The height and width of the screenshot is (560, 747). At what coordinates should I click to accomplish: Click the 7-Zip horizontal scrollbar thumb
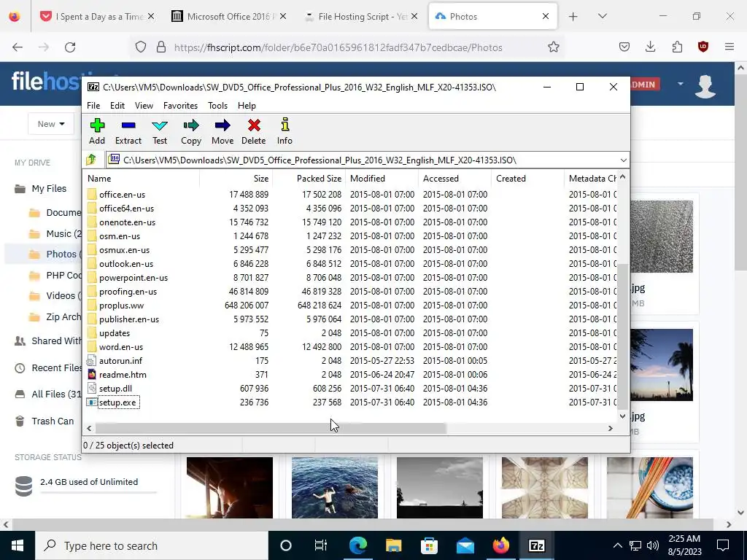click(x=271, y=428)
